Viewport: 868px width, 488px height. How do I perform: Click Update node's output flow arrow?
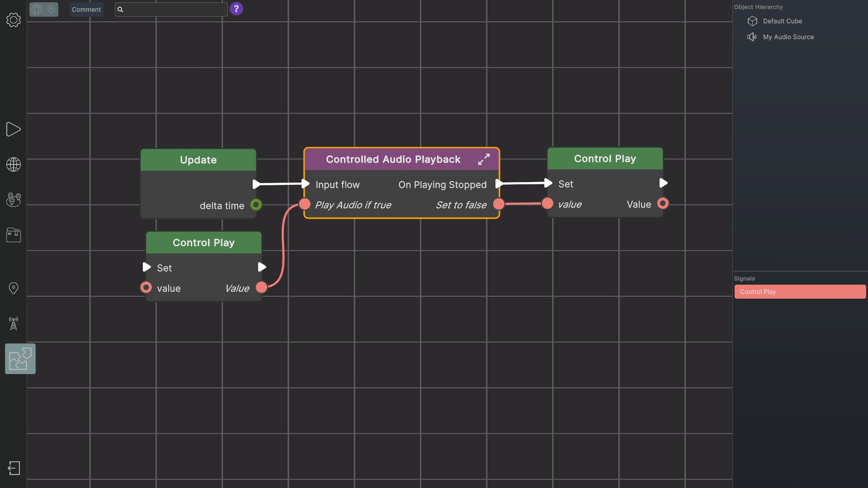(256, 184)
